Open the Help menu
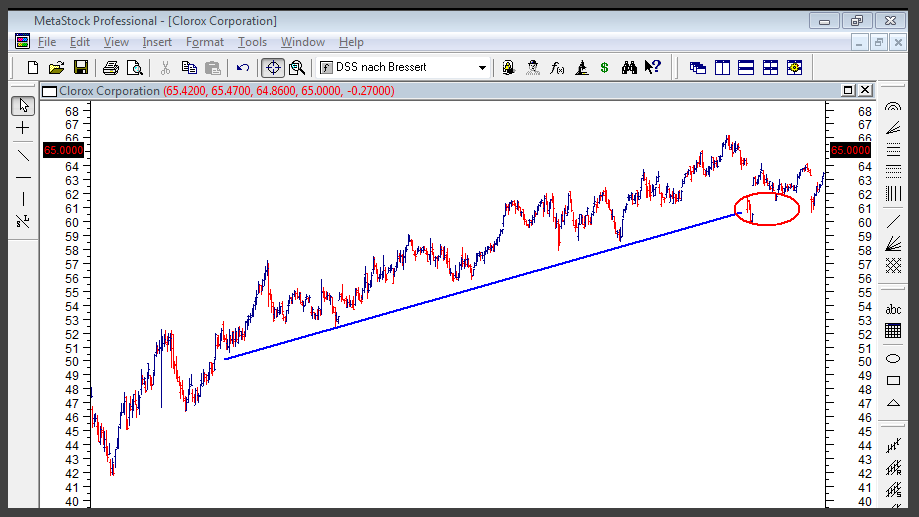This screenshot has width=919, height=517. pyautogui.click(x=351, y=42)
